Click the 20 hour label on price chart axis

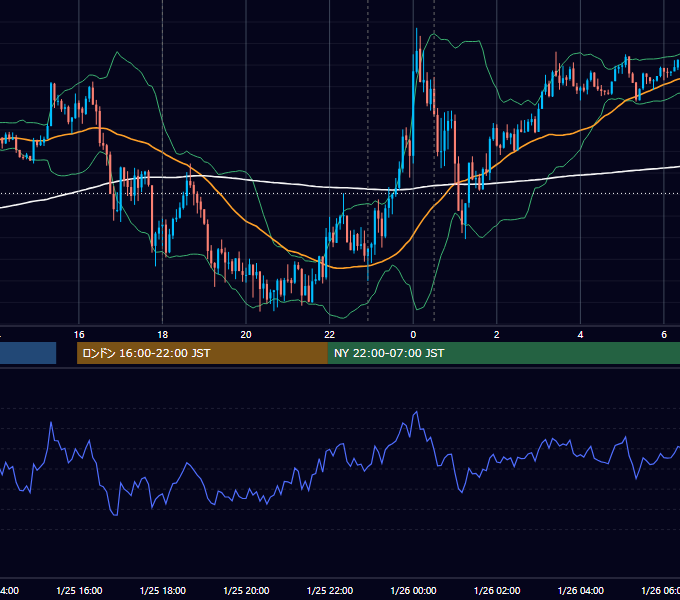246,335
